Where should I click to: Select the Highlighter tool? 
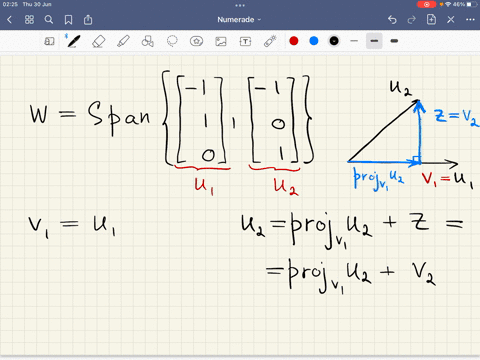[123, 41]
